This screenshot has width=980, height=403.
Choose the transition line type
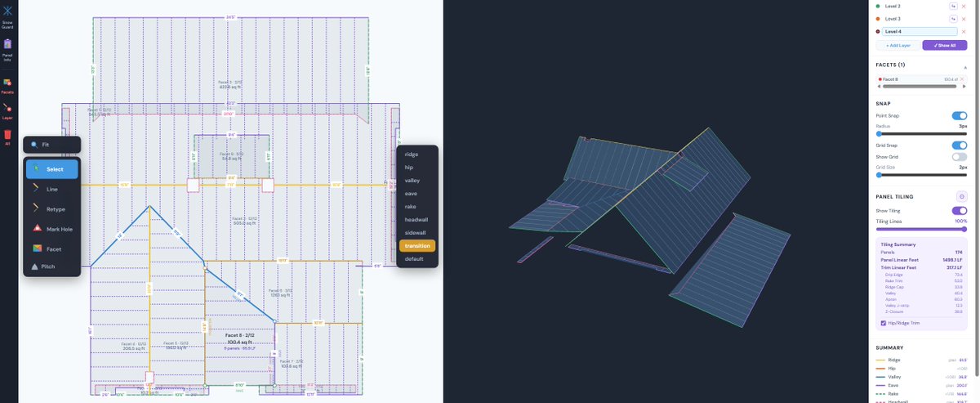click(417, 245)
